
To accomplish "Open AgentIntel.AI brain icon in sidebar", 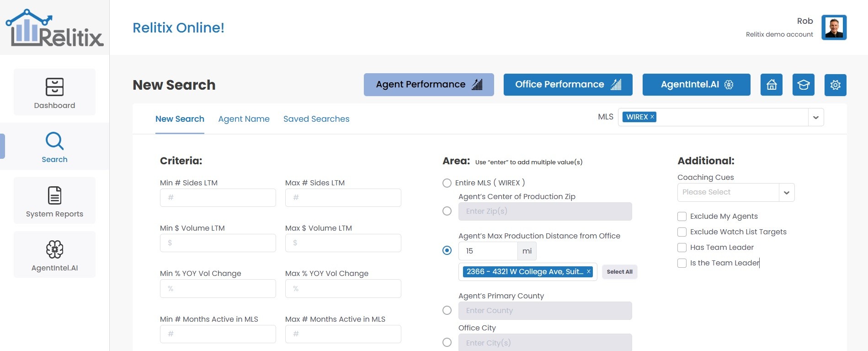I will point(54,249).
